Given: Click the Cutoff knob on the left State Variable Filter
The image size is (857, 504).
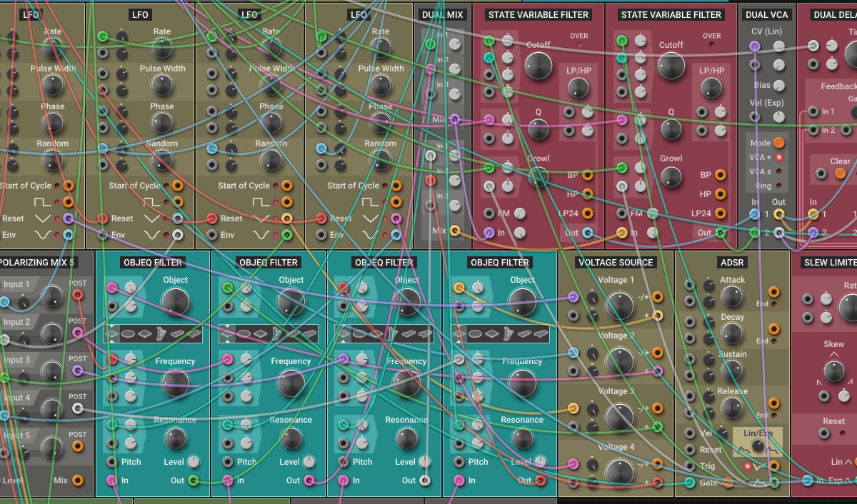Looking at the screenshot, I should [x=538, y=66].
